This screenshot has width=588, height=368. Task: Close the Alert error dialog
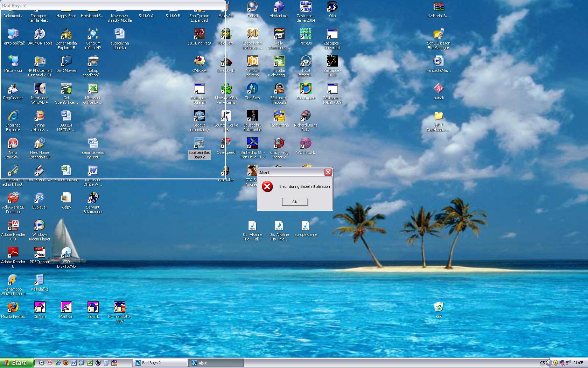[x=328, y=172]
